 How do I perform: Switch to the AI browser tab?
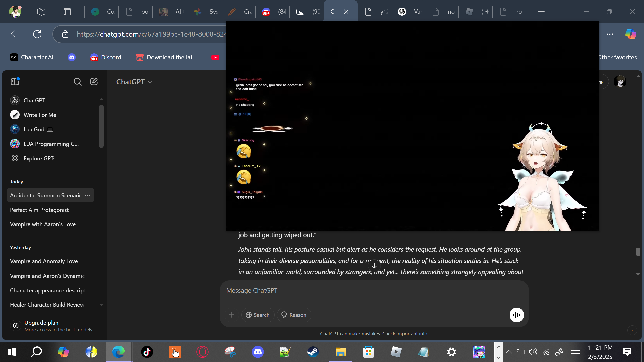click(x=170, y=12)
